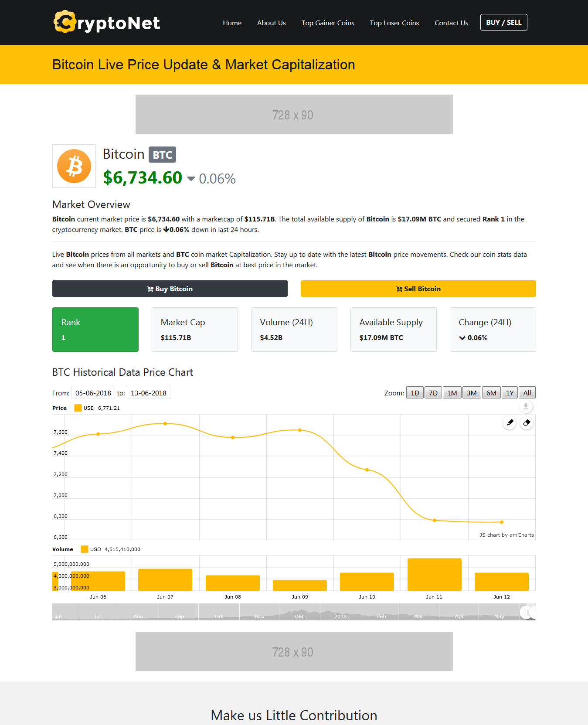The width and height of the screenshot is (588, 725).
Task: Click the Volume (24H) card
Action: point(294,330)
